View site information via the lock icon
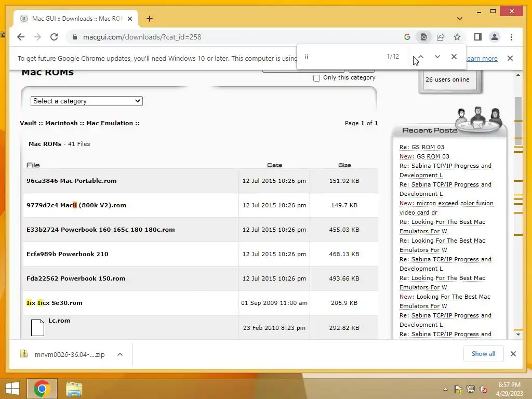 coord(75,37)
